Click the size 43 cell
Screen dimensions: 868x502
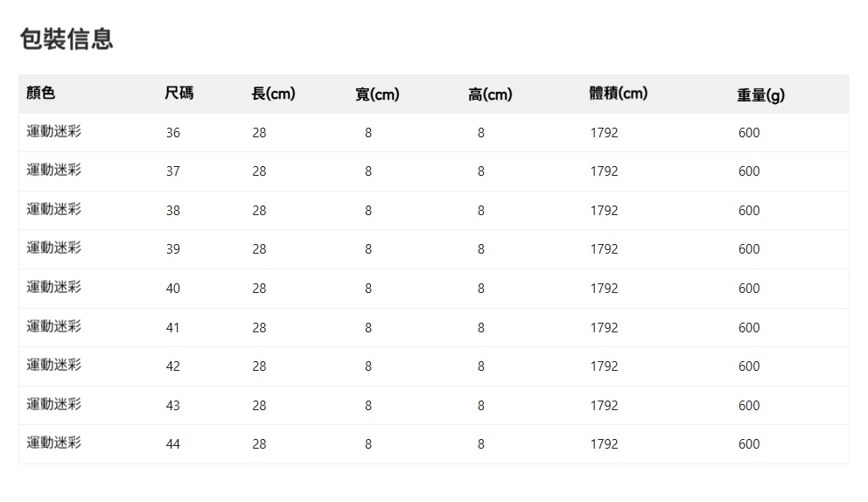[x=173, y=406]
